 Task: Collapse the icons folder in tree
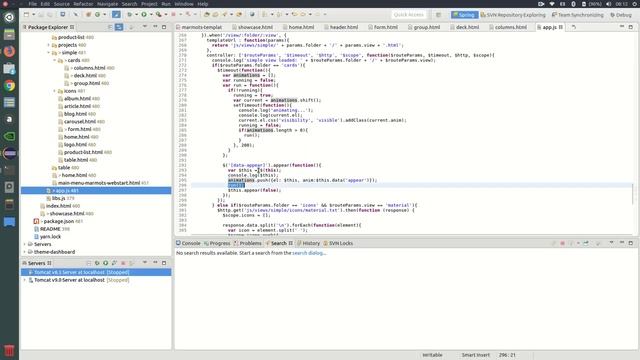coord(55,91)
